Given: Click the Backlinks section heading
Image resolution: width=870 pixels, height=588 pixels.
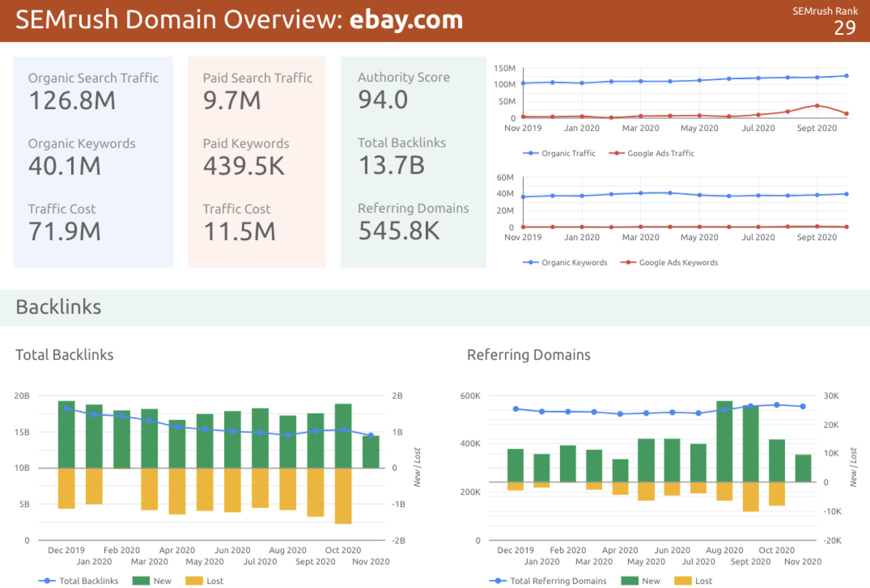Looking at the screenshot, I should tap(58, 307).
